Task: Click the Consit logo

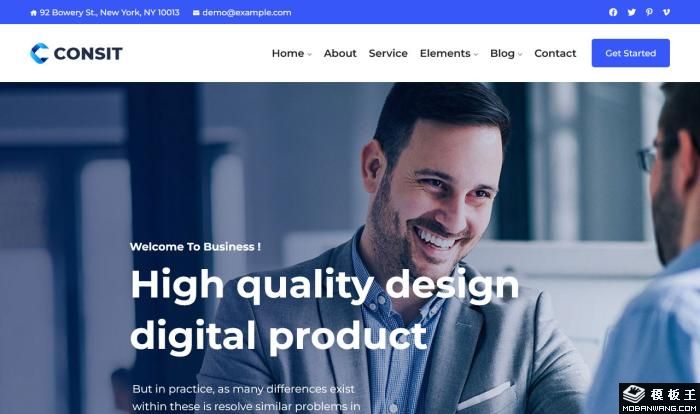Action: [x=76, y=53]
